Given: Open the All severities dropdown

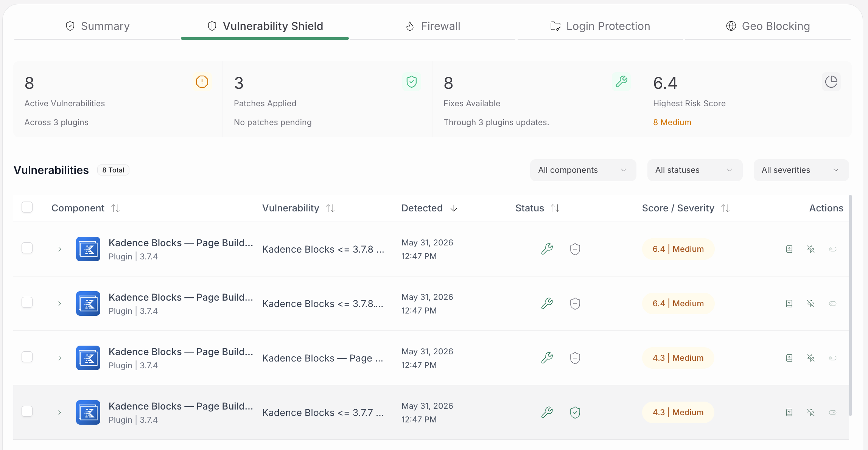Looking at the screenshot, I should click(801, 170).
